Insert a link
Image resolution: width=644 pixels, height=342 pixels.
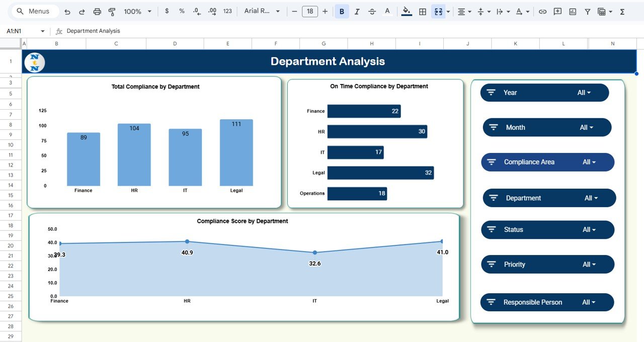pos(542,11)
